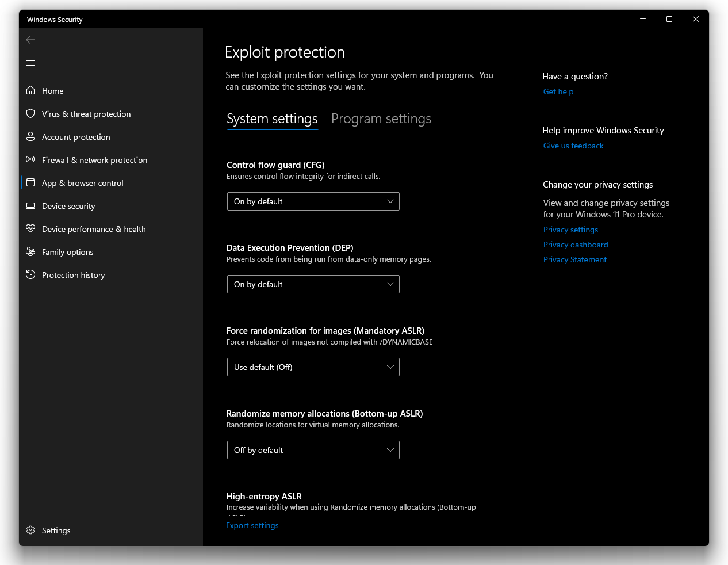
Task: Change the Mandatory ASLR dropdown value
Action: click(x=313, y=367)
